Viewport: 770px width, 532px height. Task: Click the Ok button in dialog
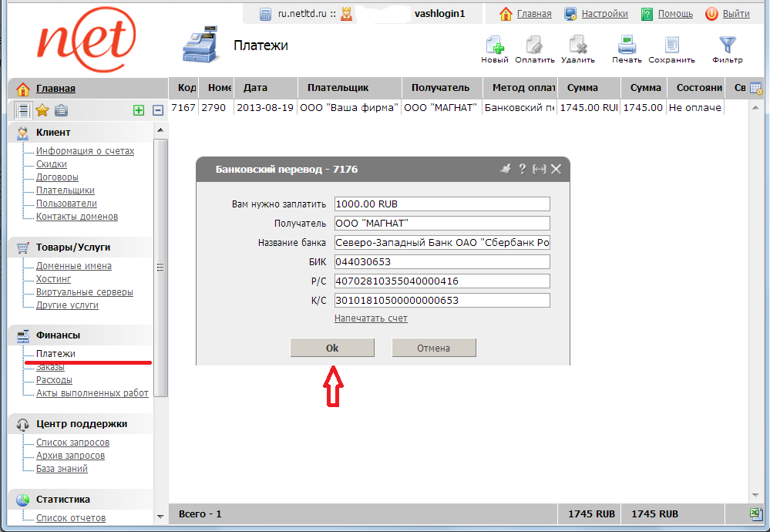(x=332, y=348)
